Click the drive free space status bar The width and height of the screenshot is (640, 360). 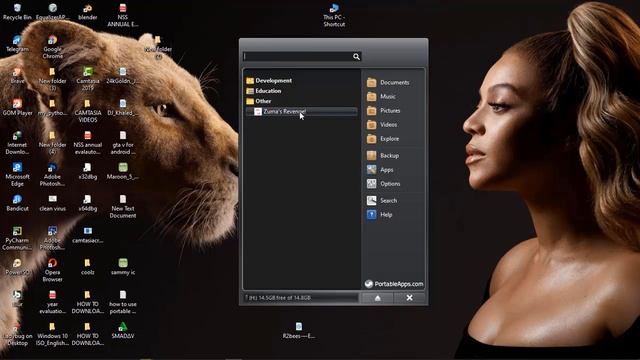pos(301,298)
